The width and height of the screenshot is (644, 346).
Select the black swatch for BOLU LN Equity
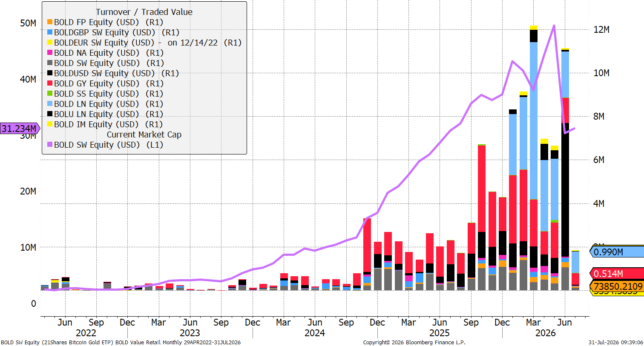tap(50, 114)
